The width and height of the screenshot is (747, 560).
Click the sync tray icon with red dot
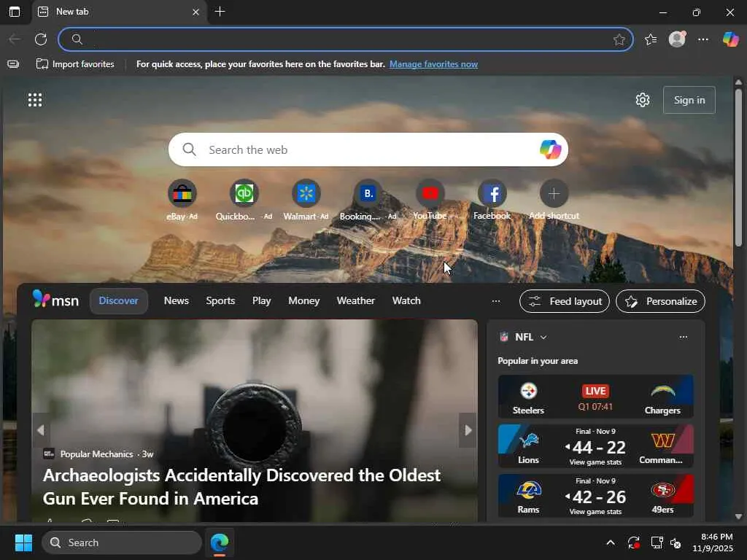point(634,542)
